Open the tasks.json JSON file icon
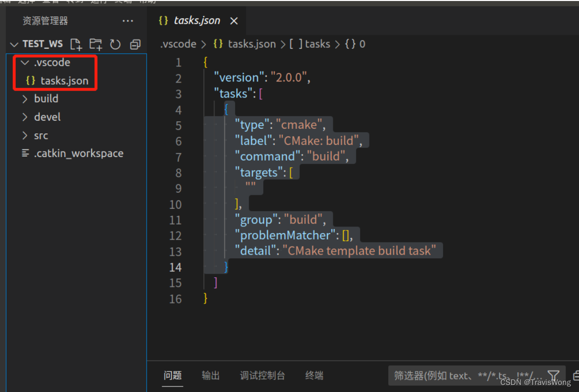This screenshot has width=579, height=392. pos(30,81)
